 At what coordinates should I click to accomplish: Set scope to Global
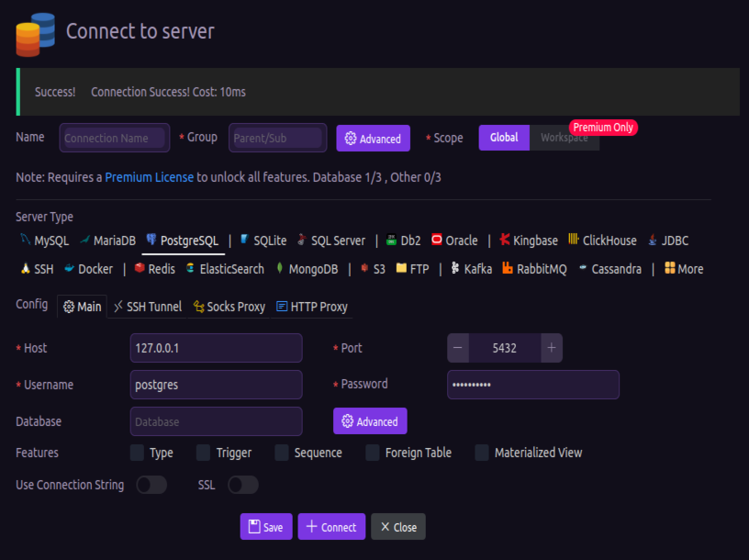pos(504,138)
